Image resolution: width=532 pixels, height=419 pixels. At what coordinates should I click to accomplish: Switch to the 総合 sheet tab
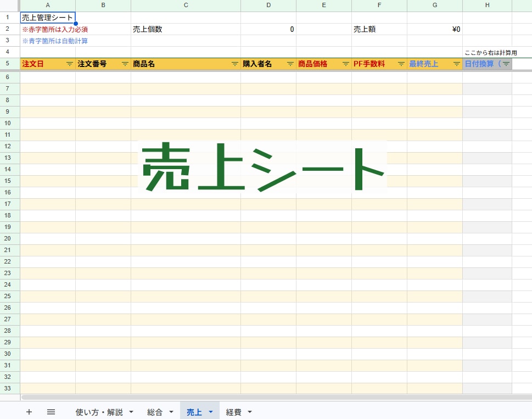[x=155, y=412]
